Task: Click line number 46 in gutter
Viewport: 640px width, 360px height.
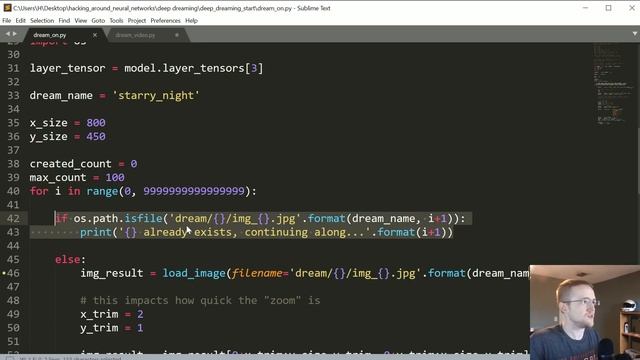Action: click(13, 273)
